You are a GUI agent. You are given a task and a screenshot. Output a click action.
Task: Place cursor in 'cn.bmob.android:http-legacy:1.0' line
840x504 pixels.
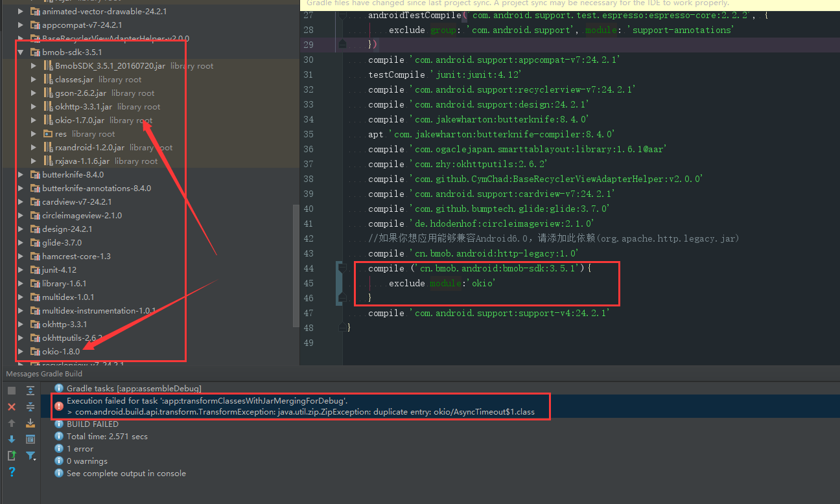pos(473,253)
